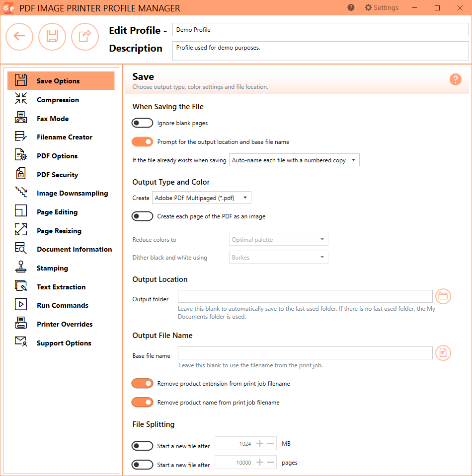Click the Filename Creator sidebar icon
Screen dimensions: 472x476
(x=20, y=137)
